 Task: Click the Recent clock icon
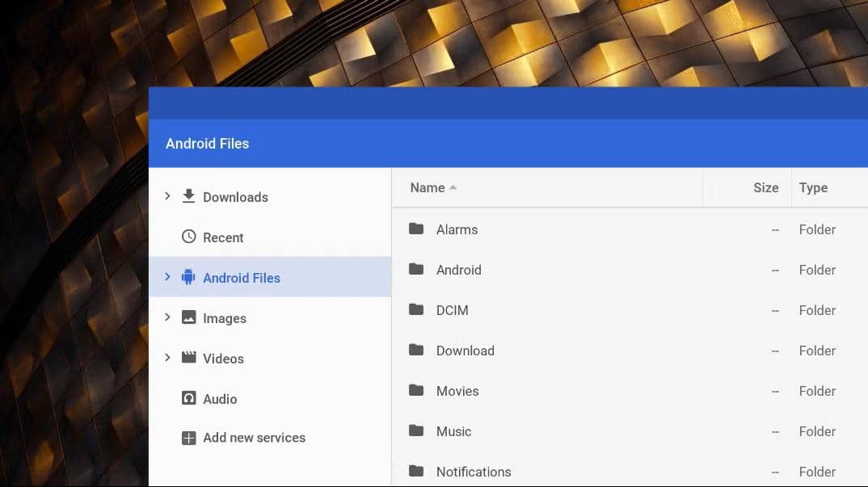coord(188,237)
